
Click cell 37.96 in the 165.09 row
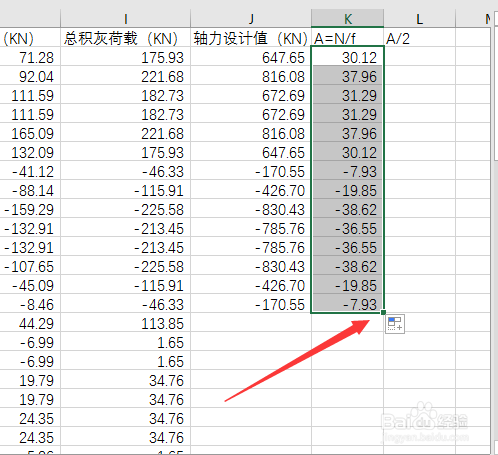pos(347,132)
